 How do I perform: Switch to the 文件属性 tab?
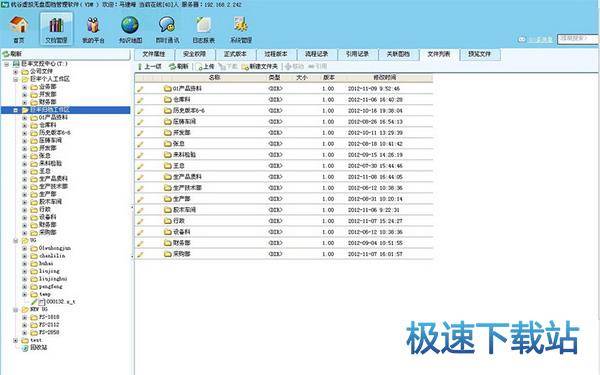pyautogui.click(x=154, y=54)
